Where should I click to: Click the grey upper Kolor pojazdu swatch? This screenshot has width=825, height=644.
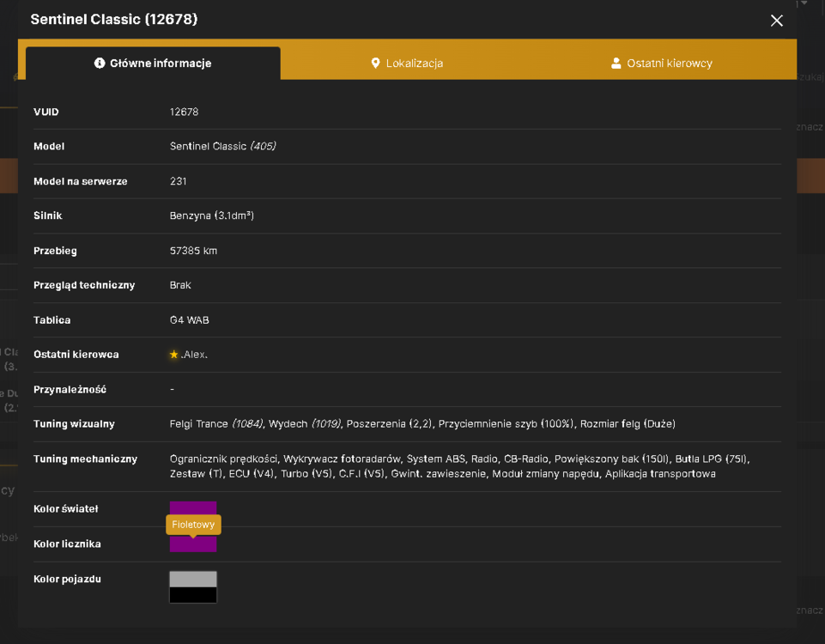(x=193, y=580)
